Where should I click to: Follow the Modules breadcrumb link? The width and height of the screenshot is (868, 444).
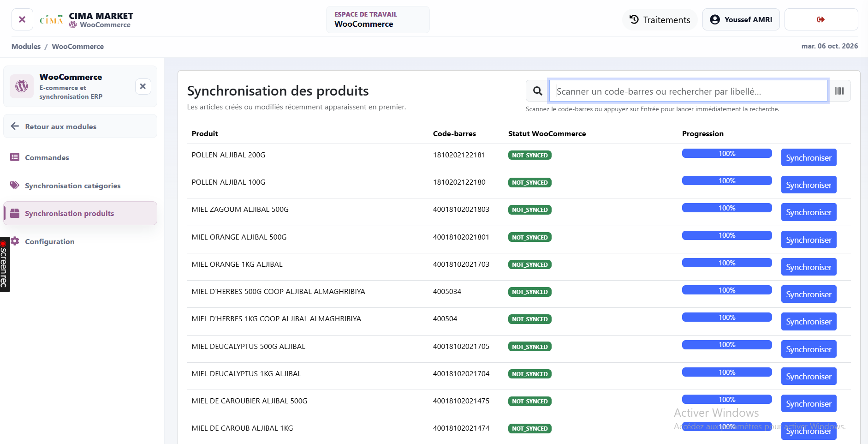click(x=26, y=46)
